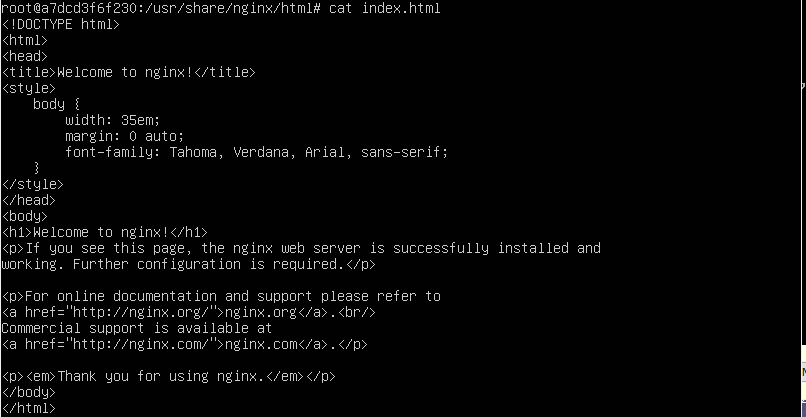Click the <!DOCTYPE html> line

click(61, 24)
